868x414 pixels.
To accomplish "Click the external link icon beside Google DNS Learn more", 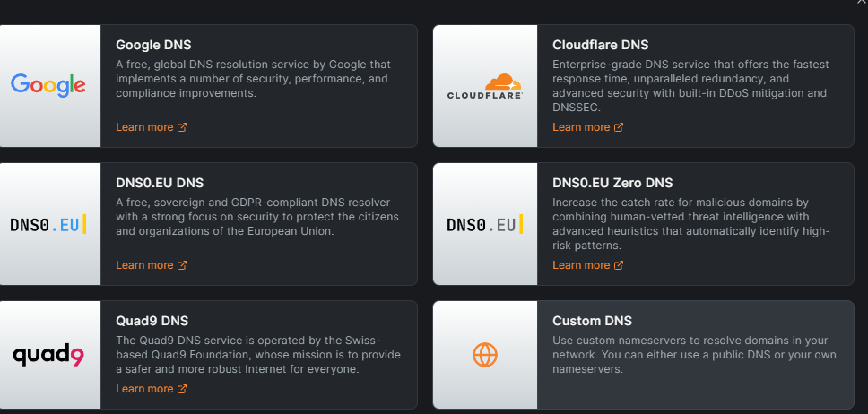I will click(x=182, y=127).
